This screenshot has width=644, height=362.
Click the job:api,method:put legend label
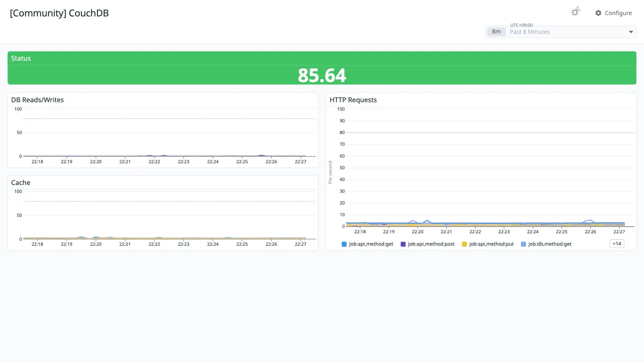tap(491, 244)
